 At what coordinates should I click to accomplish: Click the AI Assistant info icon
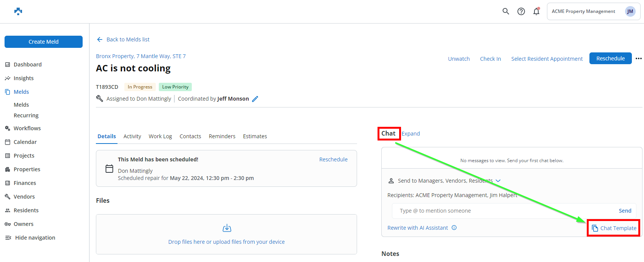[x=454, y=228]
